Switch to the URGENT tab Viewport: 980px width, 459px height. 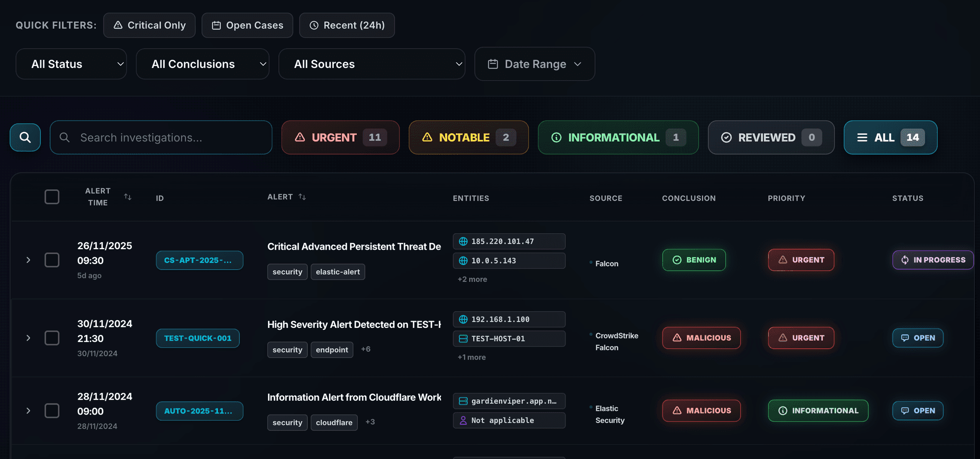point(340,137)
